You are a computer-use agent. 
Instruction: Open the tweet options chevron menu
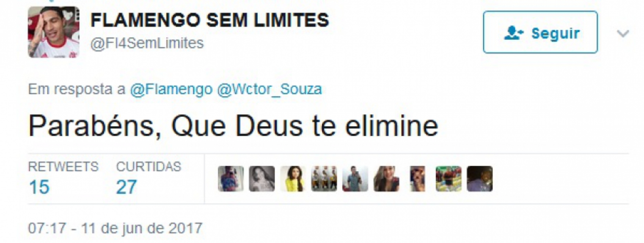(623, 33)
